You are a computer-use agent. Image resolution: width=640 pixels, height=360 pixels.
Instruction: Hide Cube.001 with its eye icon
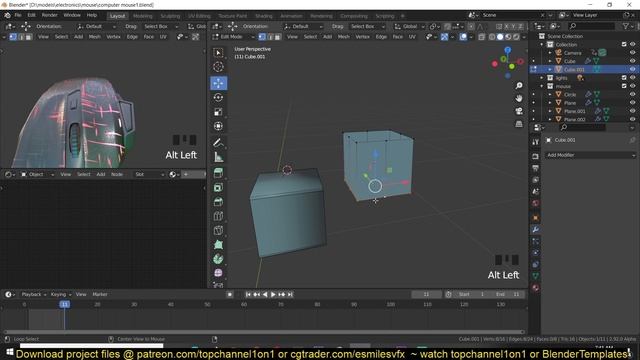(x=632, y=69)
